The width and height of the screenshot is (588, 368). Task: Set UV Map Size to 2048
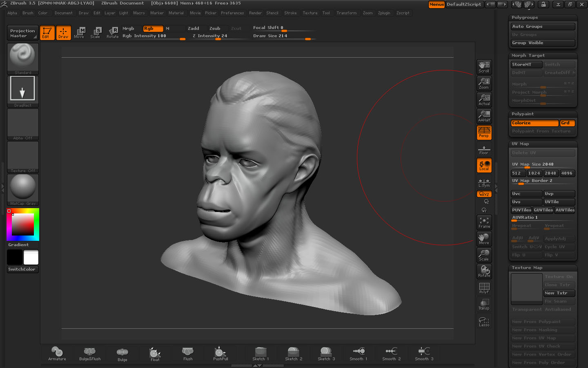[550, 173]
